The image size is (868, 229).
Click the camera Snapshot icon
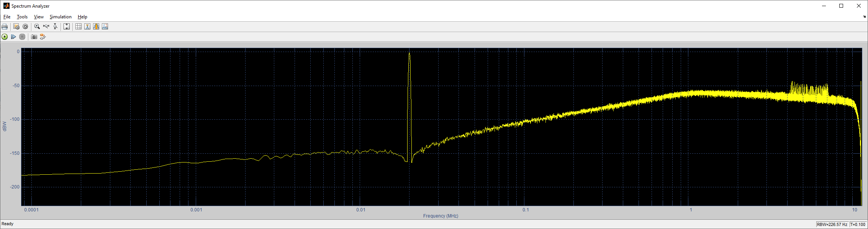point(34,37)
